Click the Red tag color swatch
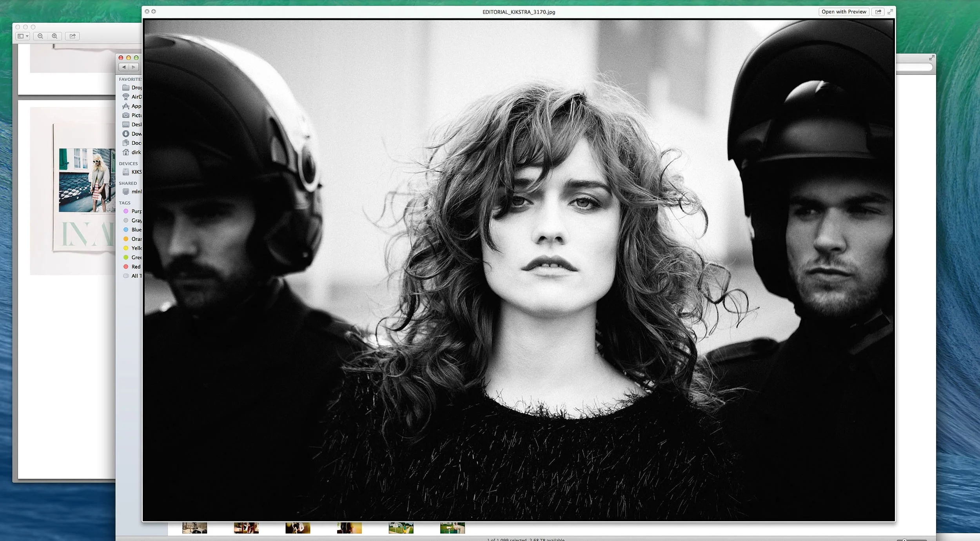The height and width of the screenshot is (541, 980). pos(126,266)
